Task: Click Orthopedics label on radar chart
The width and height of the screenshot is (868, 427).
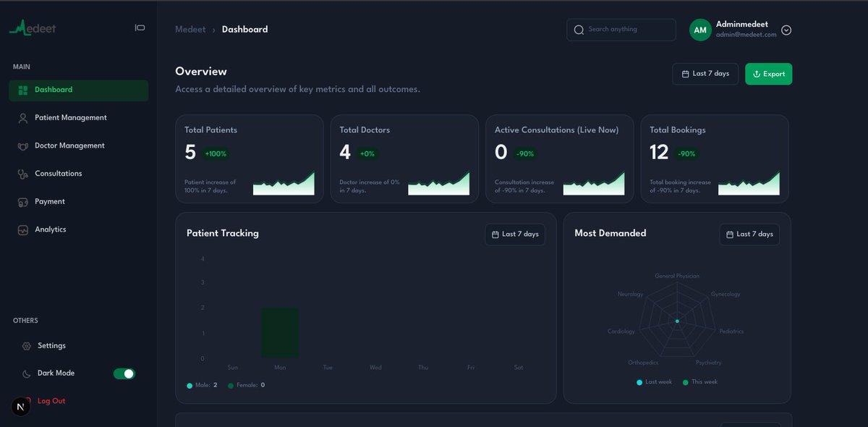Action: tap(643, 363)
